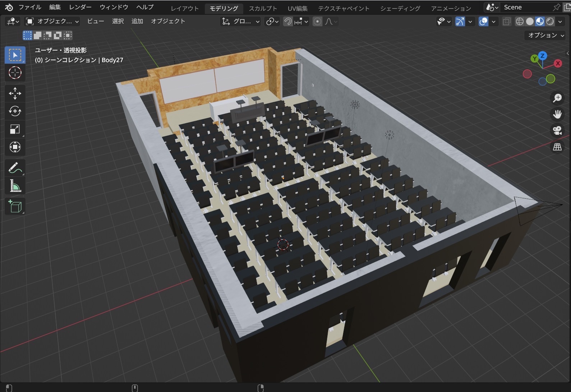Select the Measure tool
The image size is (571, 392).
15,186
